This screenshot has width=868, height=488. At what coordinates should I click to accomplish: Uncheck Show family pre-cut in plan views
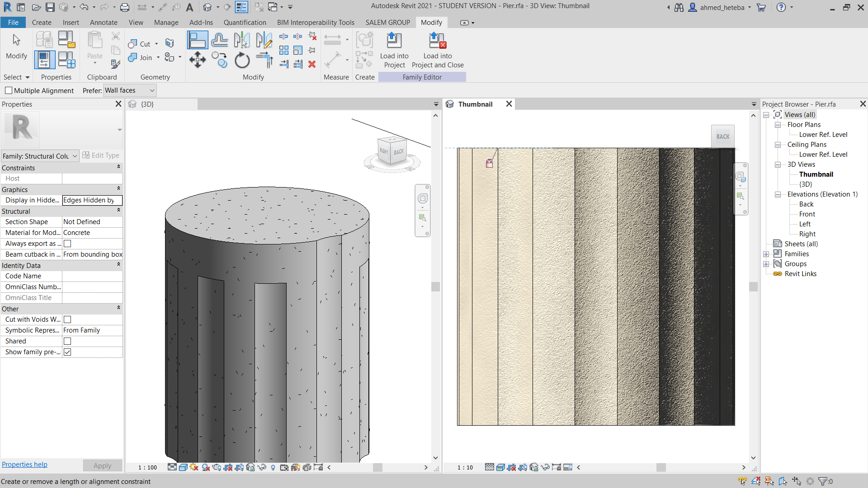click(x=67, y=352)
